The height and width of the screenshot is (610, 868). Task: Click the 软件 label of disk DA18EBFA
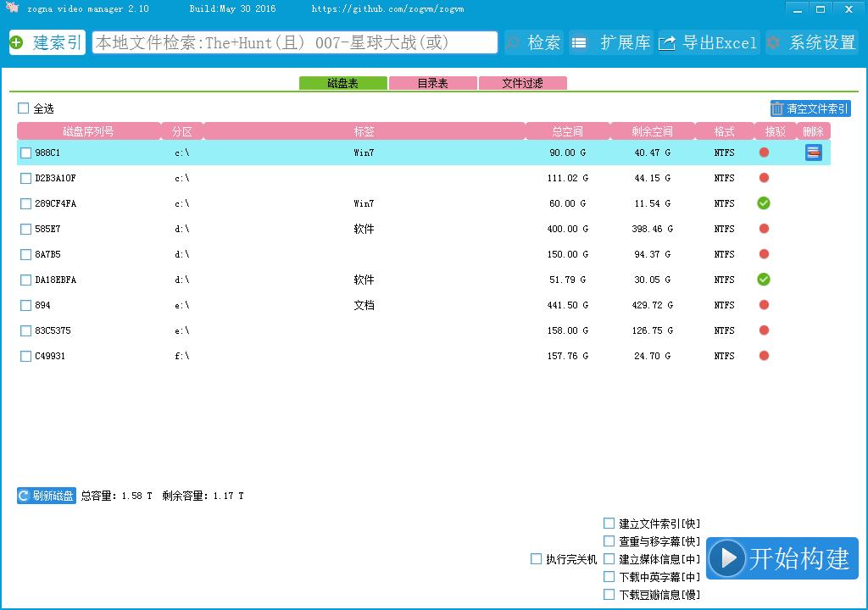[364, 280]
